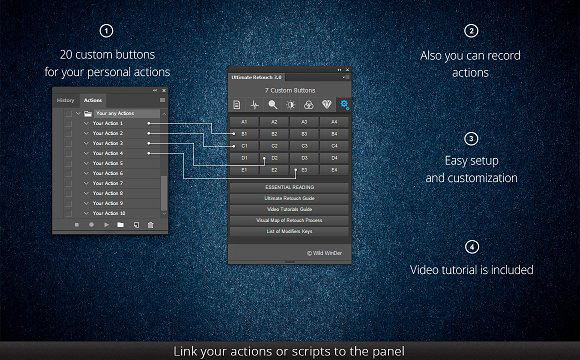Open the Actions panel flyout menu icon
Image resolution: width=580 pixels, height=360 pixels.
pos(162,100)
